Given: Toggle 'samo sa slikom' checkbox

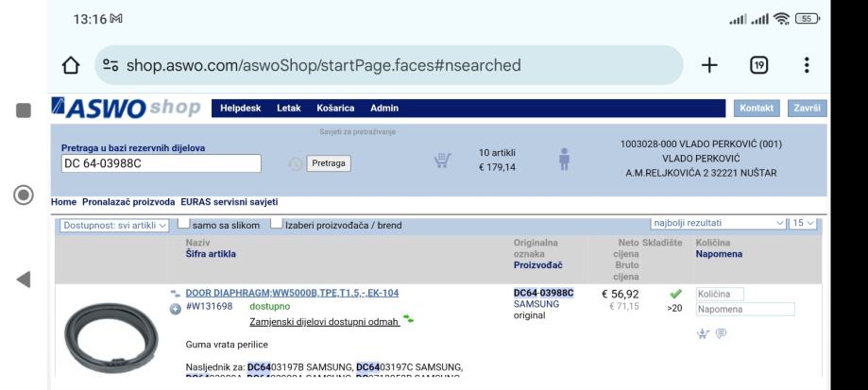Looking at the screenshot, I should coord(184,224).
